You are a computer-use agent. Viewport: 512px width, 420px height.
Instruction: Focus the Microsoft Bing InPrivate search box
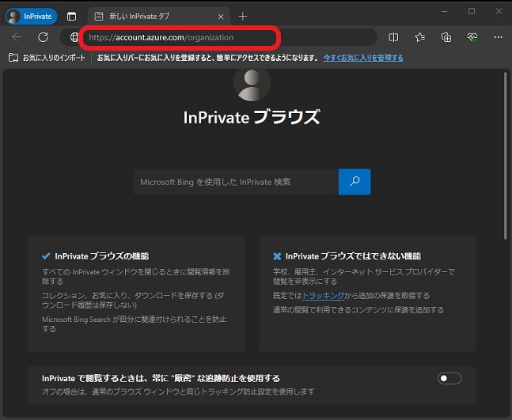(x=236, y=182)
